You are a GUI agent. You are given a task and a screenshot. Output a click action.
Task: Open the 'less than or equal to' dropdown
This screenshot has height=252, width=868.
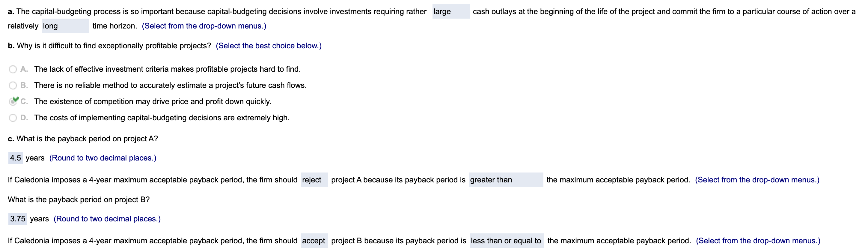point(506,241)
